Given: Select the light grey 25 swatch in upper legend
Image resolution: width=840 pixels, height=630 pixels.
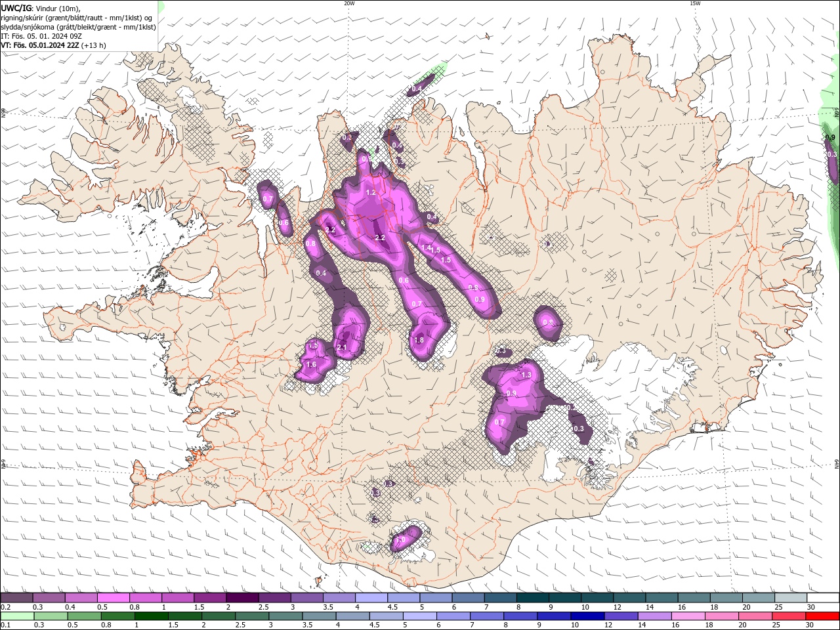Looking at the screenshot, I should tap(791, 598).
